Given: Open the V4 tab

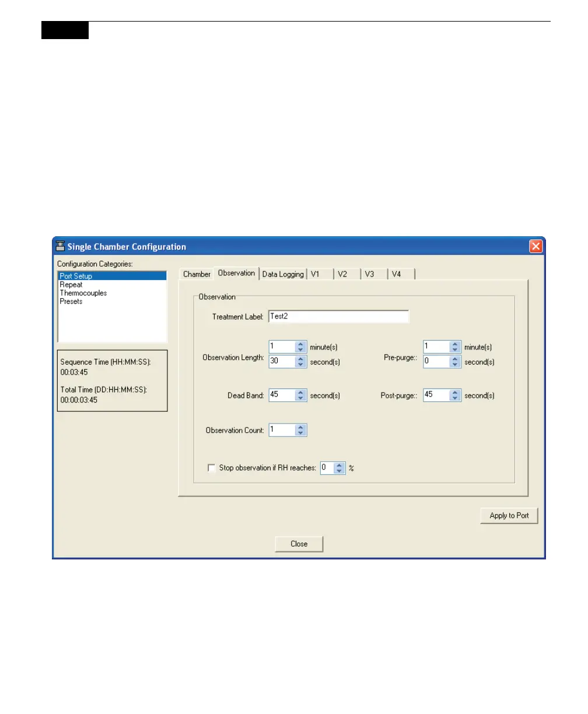Looking at the screenshot, I should (x=401, y=274).
